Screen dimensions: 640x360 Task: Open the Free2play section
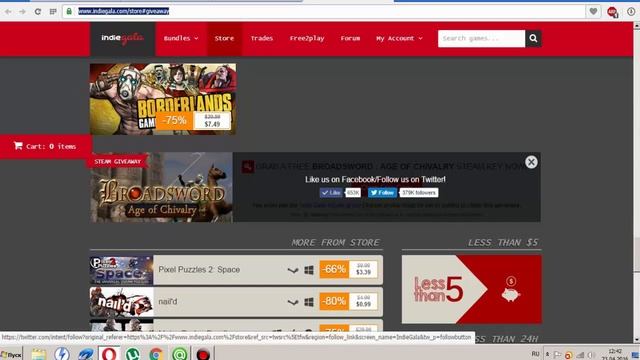307,38
